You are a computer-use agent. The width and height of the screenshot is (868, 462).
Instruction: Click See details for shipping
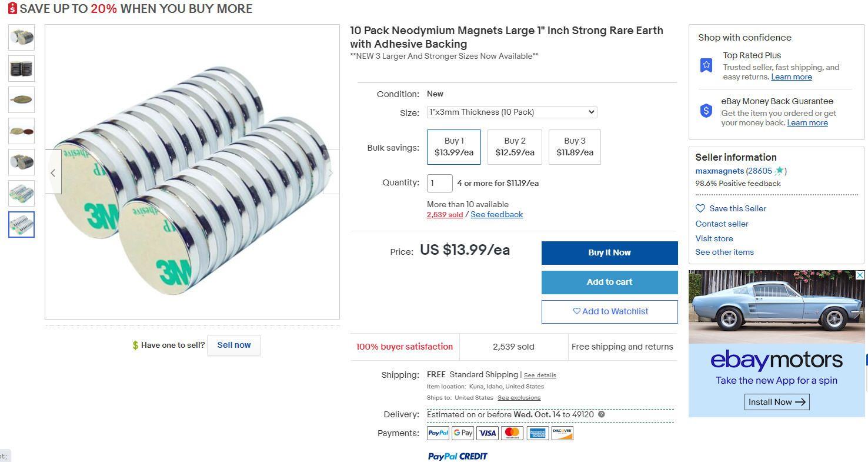pos(539,375)
